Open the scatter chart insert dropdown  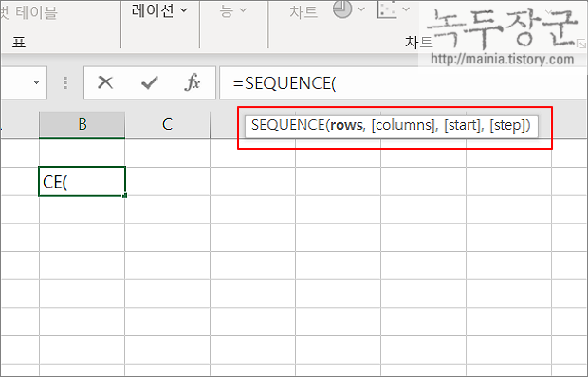[x=406, y=9]
